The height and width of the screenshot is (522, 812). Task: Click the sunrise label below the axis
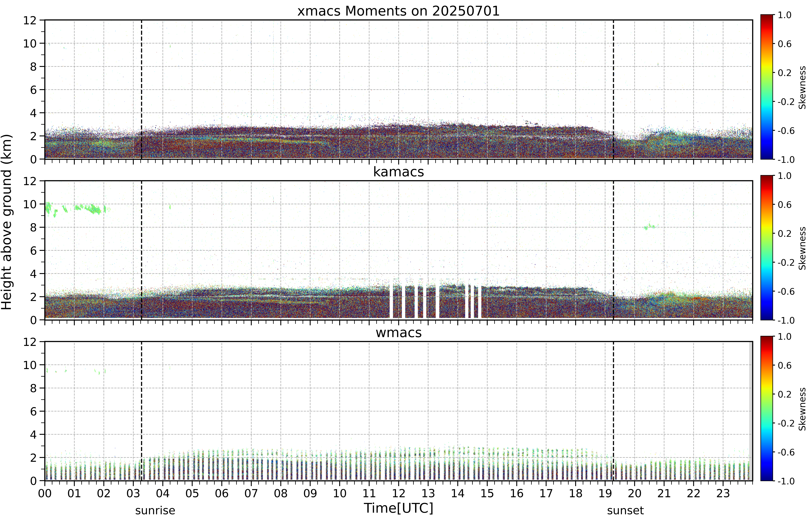point(155,510)
